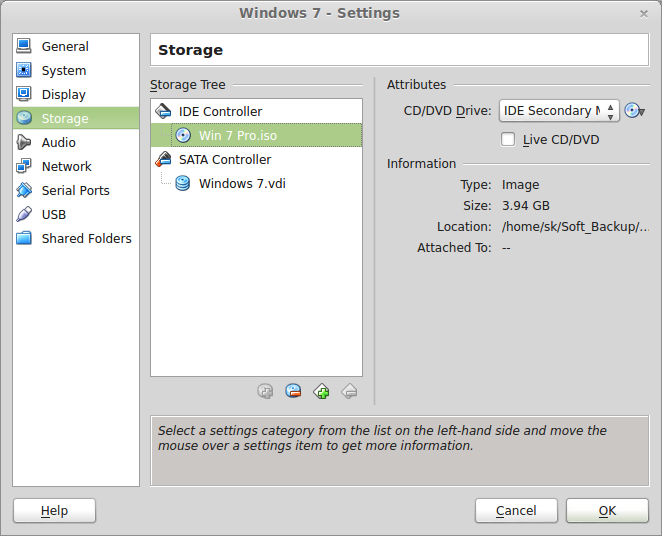Click the greyed Remove Controller icon
Image resolution: width=662 pixels, height=536 pixels.
click(x=349, y=391)
